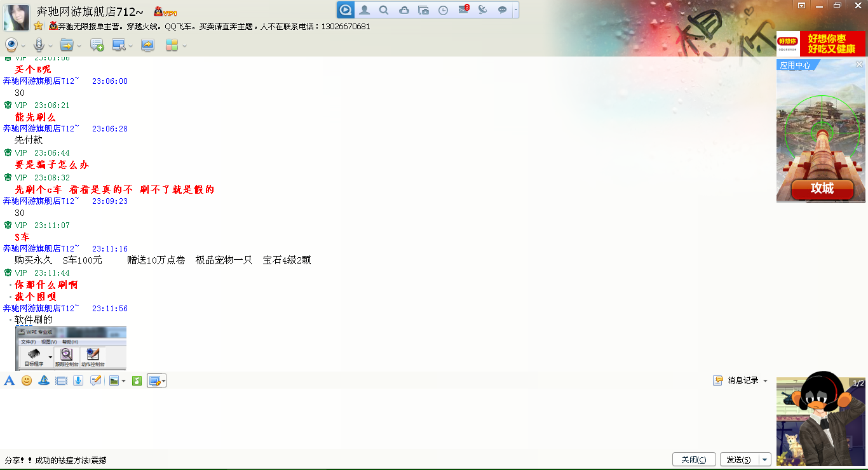
Task: Expand the send picture dropdown arrow
Action: [123, 381]
